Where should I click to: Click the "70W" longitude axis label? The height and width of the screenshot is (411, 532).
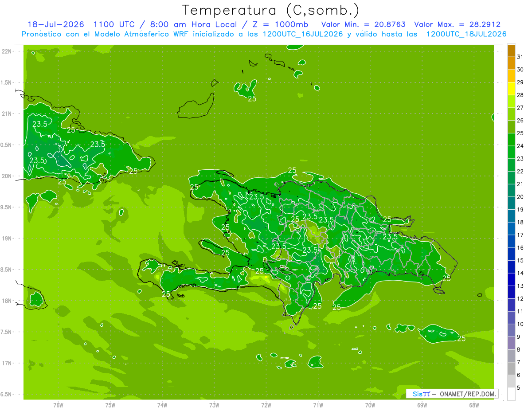(370, 405)
